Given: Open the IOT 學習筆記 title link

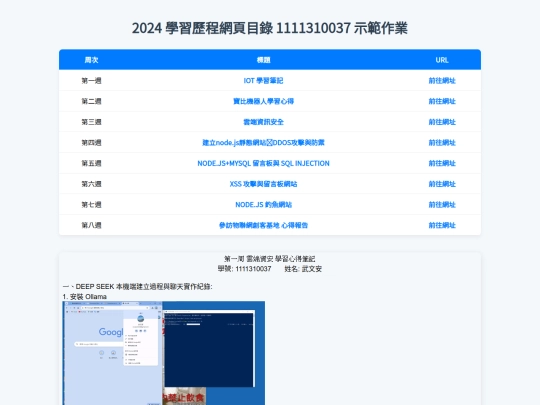Looking at the screenshot, I should click(263, 81).
